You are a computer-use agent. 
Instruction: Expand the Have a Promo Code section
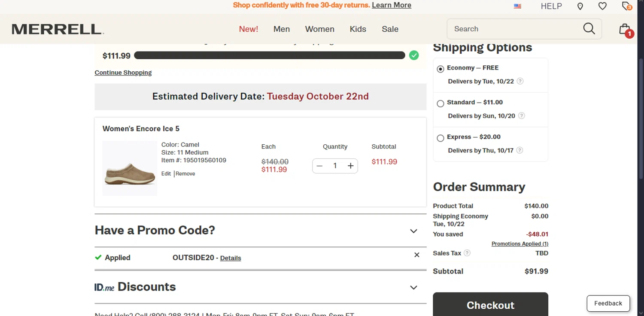tap(261, 231)
